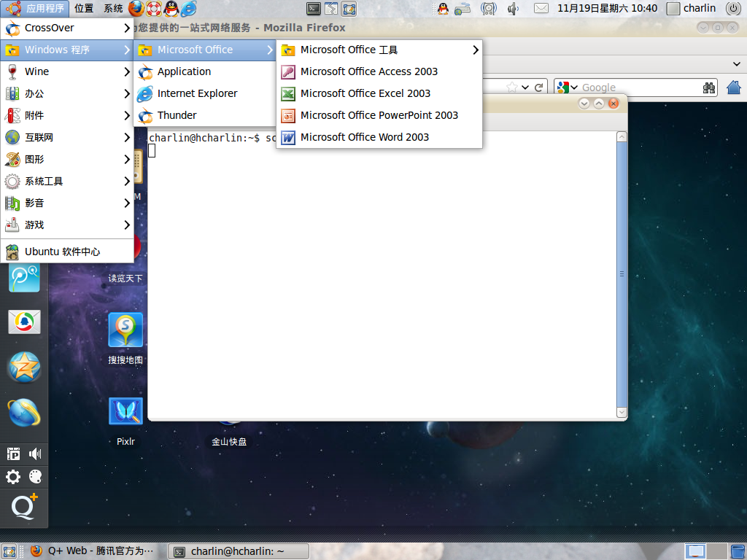The image size is (747, 560).
Task: Click the audio device tray icon
Action: click(488, 8)
